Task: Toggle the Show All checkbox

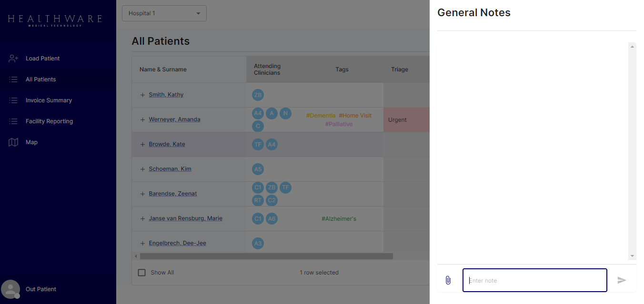Action: click(x=141, y=273)
